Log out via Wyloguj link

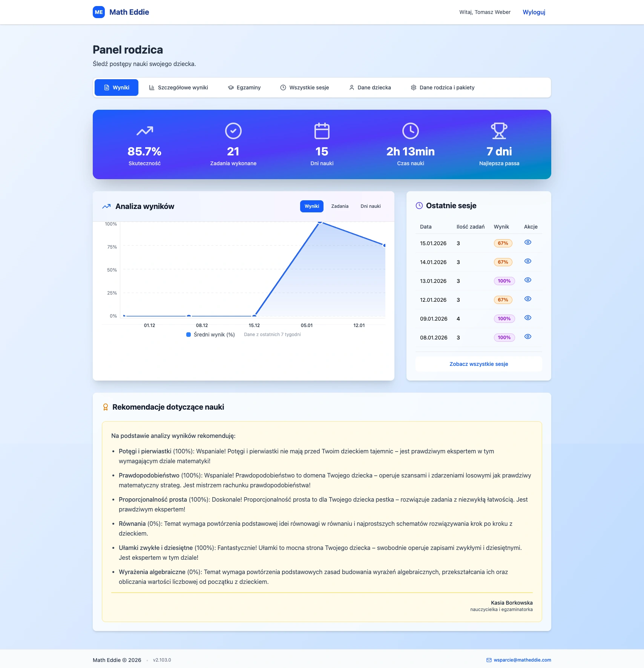pyautogui.click(x=534, y=12)
